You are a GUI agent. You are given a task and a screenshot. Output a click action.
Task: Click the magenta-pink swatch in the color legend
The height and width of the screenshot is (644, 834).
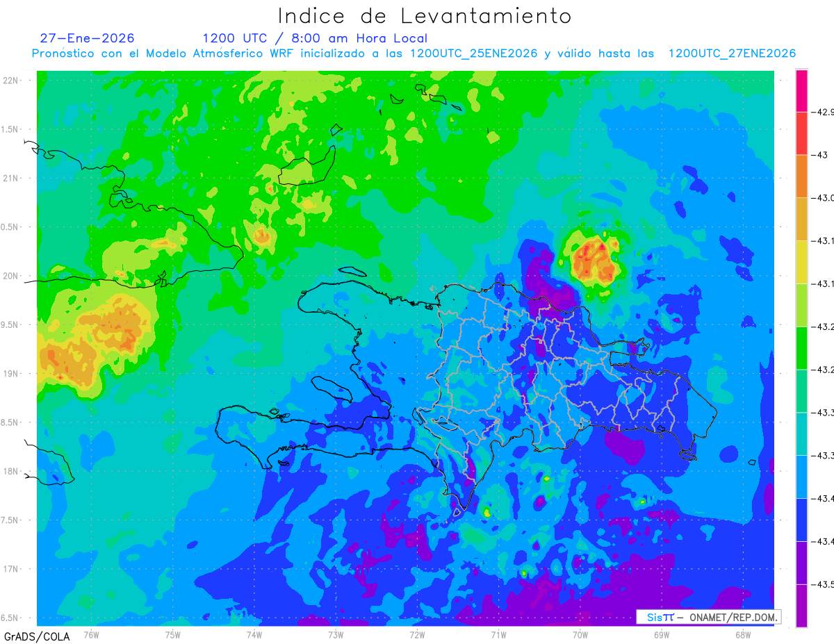(x=801, y=90)
